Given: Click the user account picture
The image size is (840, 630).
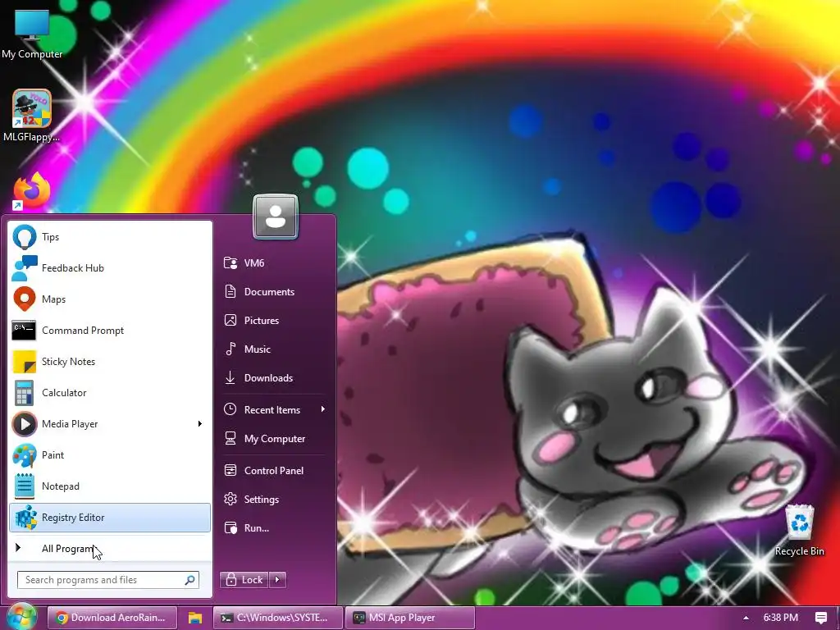Looking at the screenshot, I should point(276,216).
